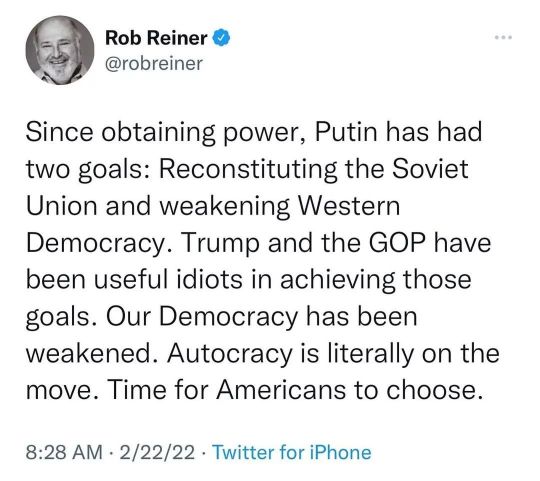Screen dimensions: 540x481
Task: Click the word choose ending the tweet
Action: coord(430,390)
